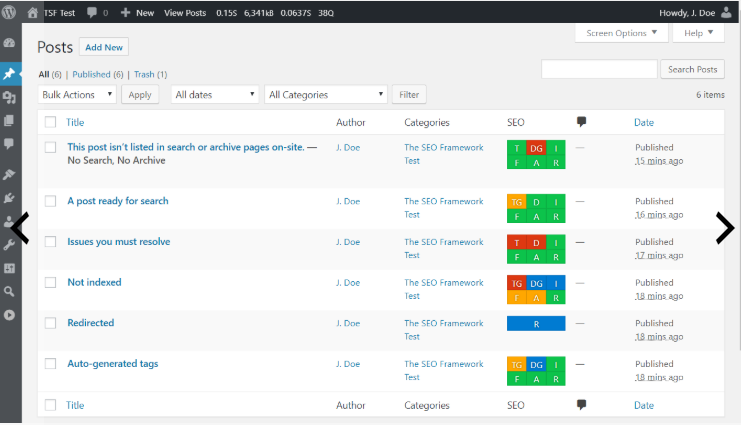741x425 pixels.
Task: Click the home icon beside TSF Test
Action: [x=33, y=12]
